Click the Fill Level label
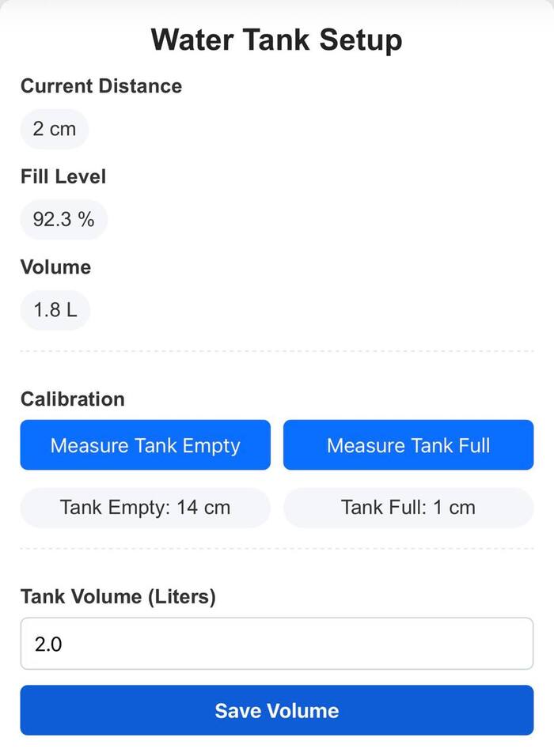This screenshot has width=554, height=756. (63, 176)
